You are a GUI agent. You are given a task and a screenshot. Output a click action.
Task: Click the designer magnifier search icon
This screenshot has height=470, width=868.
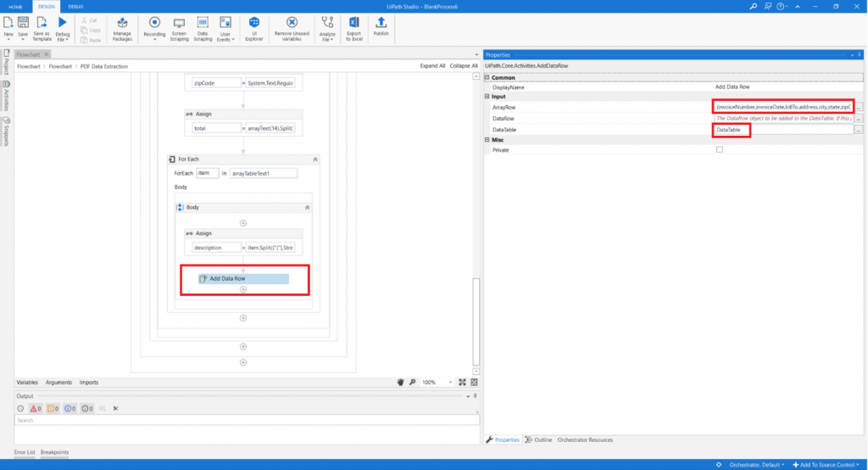point(413,383)
